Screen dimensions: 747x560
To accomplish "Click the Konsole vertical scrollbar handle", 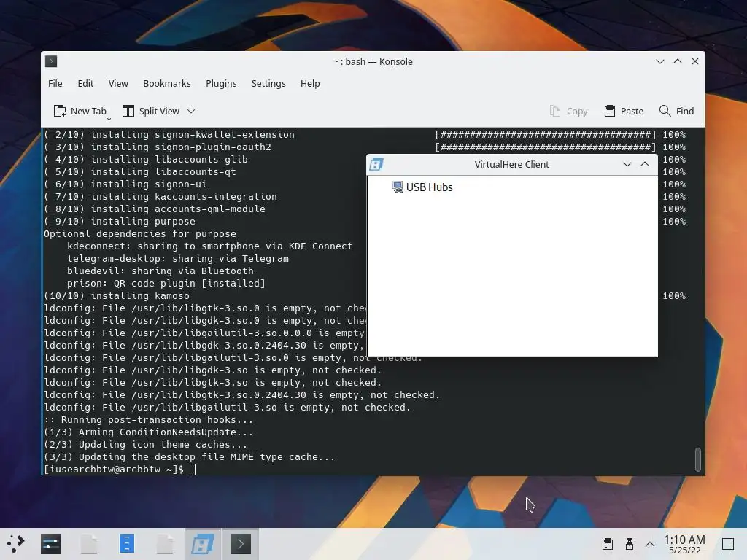I will [698, 459].
